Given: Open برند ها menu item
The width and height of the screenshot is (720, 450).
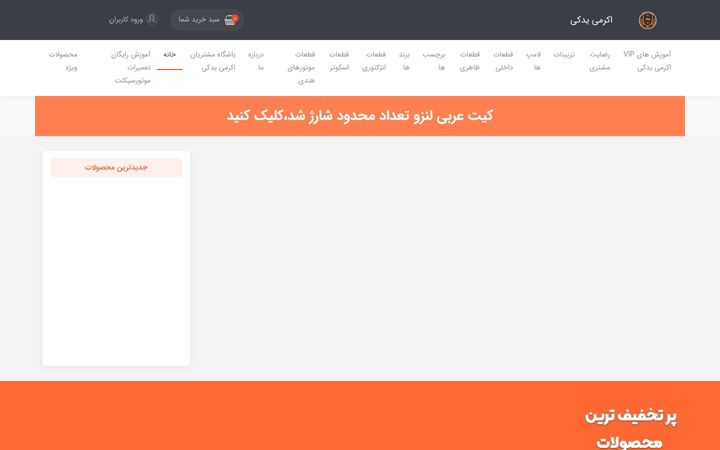Looking at the screenshot, I should [x=404, y=61].
